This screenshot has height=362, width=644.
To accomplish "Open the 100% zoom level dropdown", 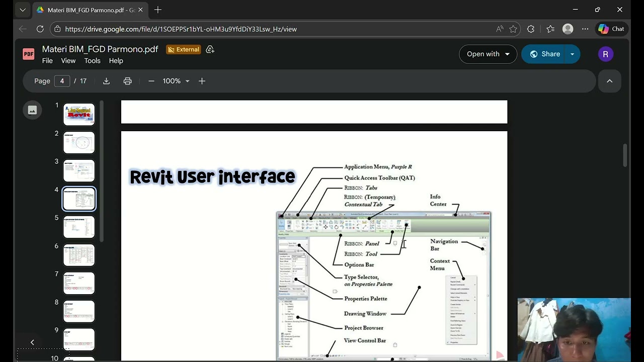I will pyautogui.click(x=176, y=81).
